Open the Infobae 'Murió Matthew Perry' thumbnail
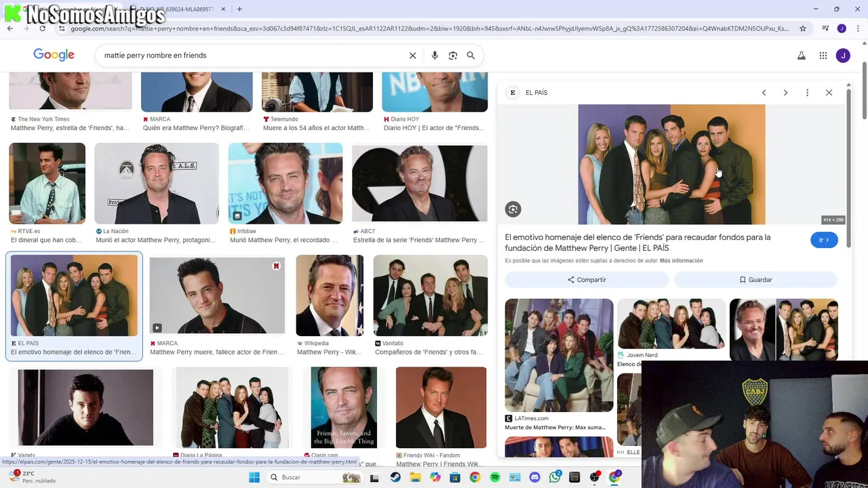Viewport: 868px width, 488px height. 285,183
